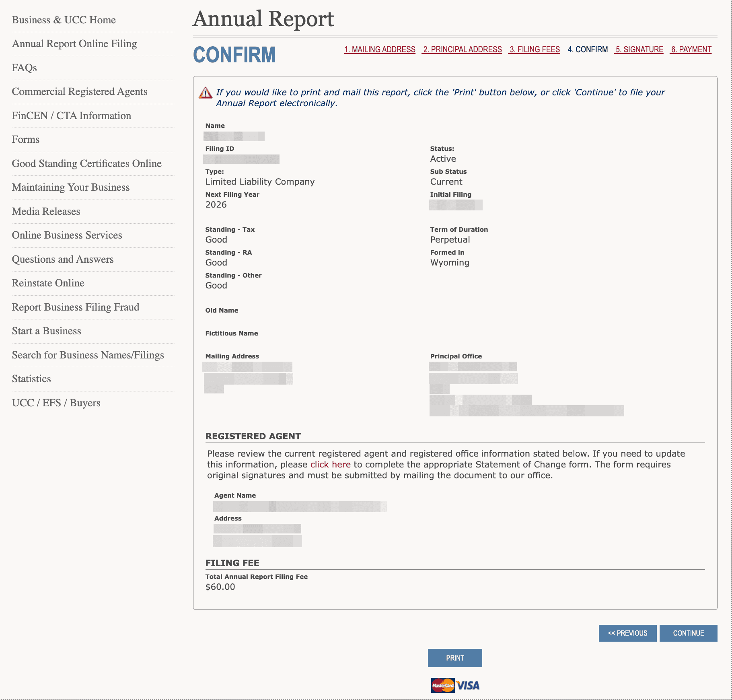Click the 'REGISTERED AGENT' section heading
The image size is (732, 700).
[x=253, y=436]
